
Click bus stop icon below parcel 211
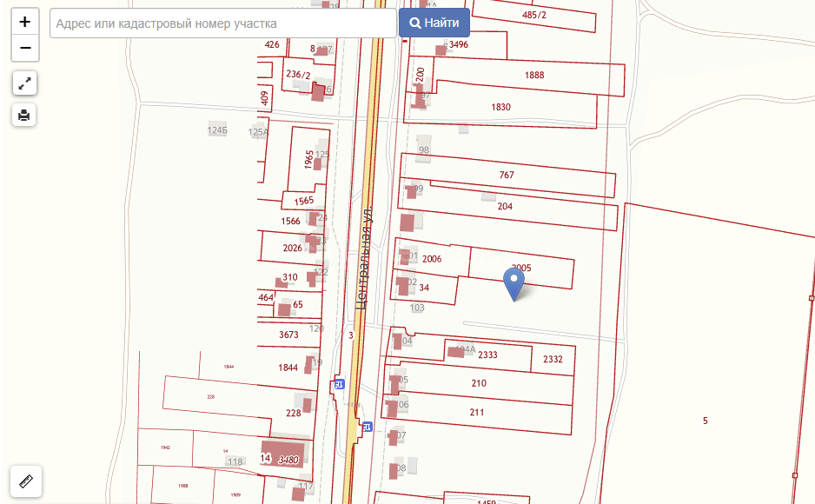click(367, 427)
